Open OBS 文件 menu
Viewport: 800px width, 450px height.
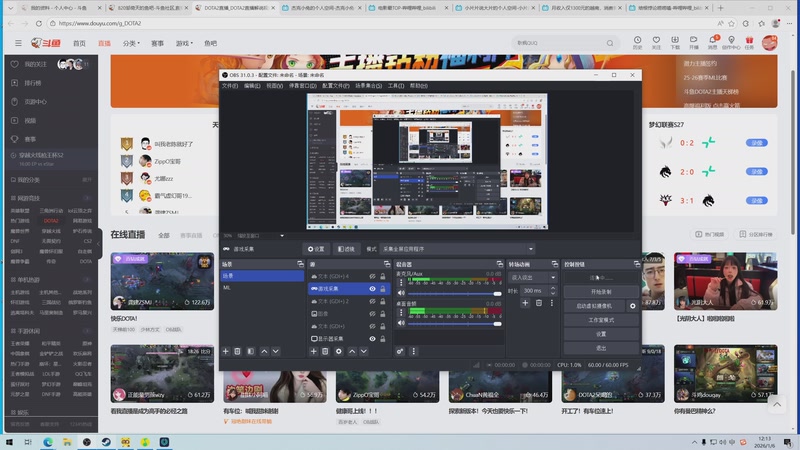coord(230,86)
